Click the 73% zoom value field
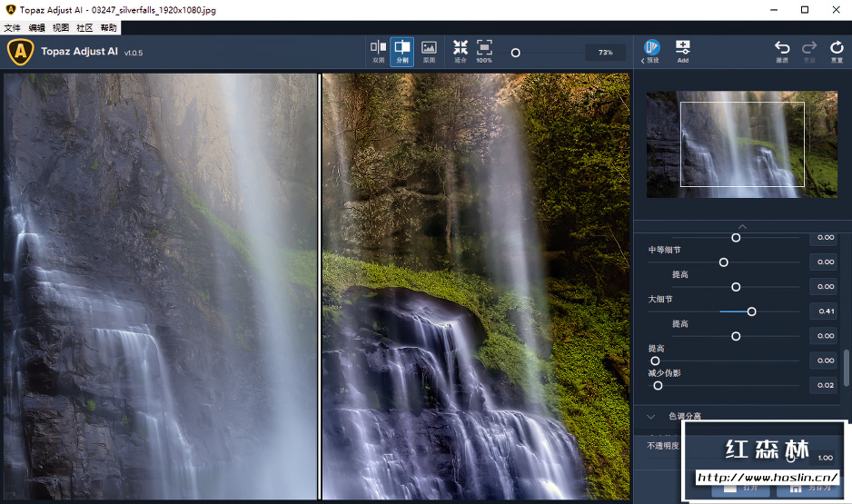This screenshot has height=504, width=852. pos(605,53)
